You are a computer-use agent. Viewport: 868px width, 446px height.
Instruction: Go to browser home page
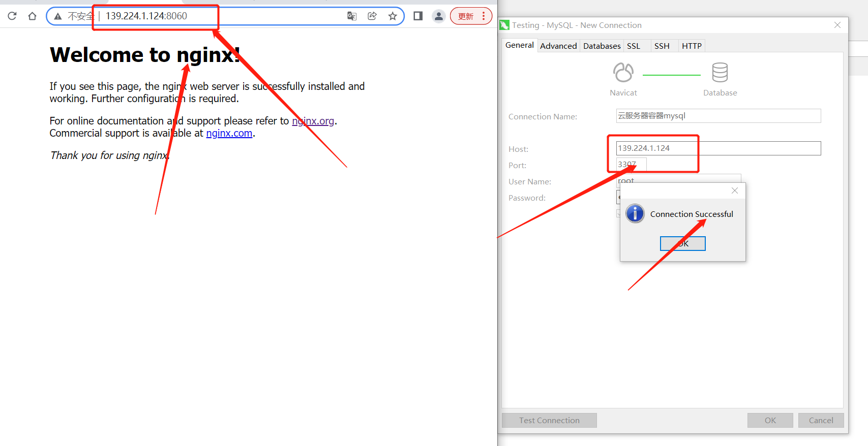coord(32,16)
